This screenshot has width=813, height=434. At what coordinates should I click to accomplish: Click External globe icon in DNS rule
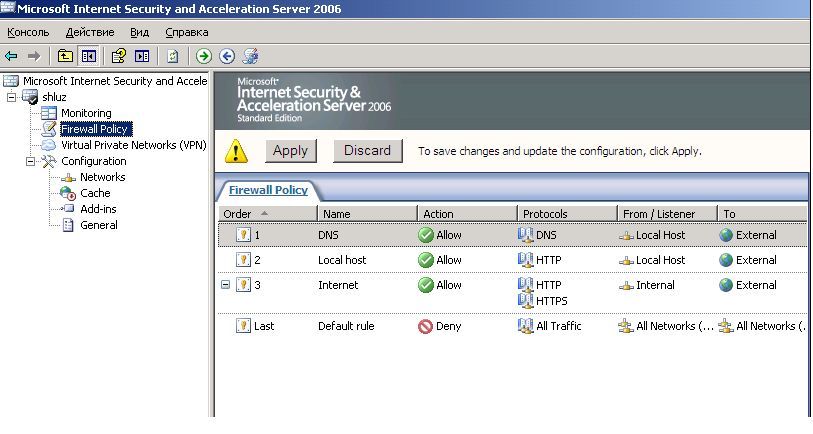pyautogui.click(x=726, y=235)
